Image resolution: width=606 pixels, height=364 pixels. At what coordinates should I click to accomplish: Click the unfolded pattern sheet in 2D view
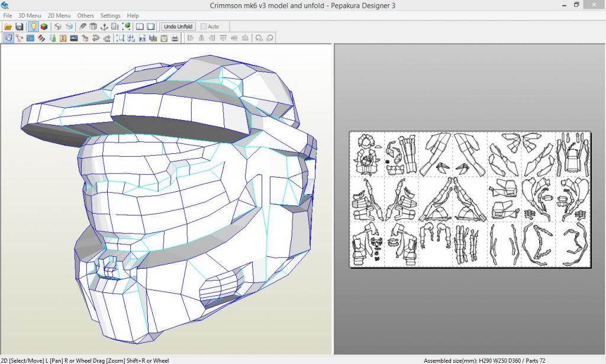[470, 199]
